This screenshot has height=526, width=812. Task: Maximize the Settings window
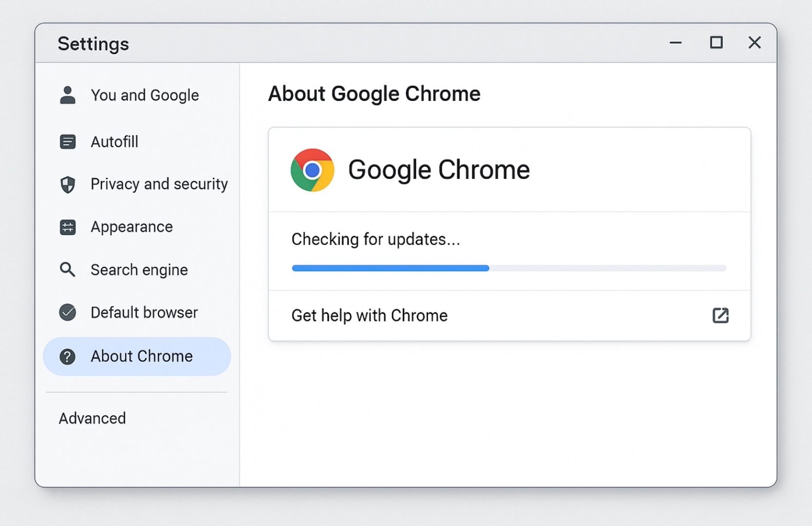tap(716, 43)
